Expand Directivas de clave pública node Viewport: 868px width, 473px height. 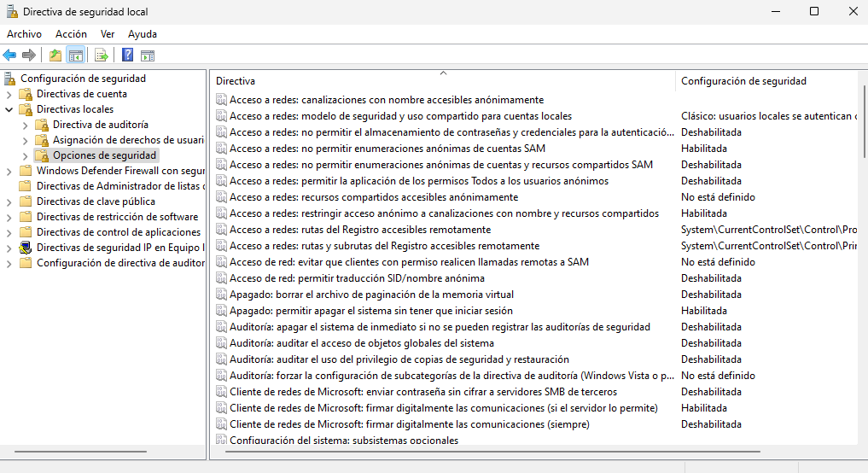[9, 201]
